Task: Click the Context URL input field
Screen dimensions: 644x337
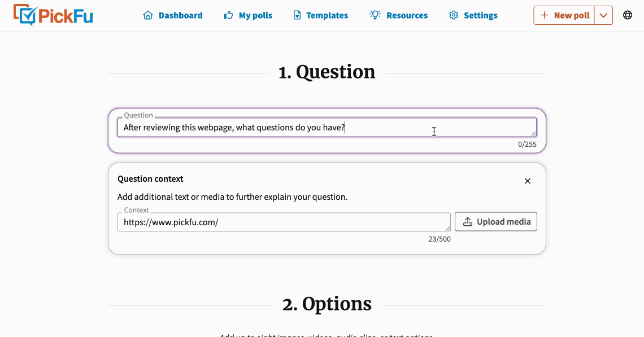Action: point(284,222)
